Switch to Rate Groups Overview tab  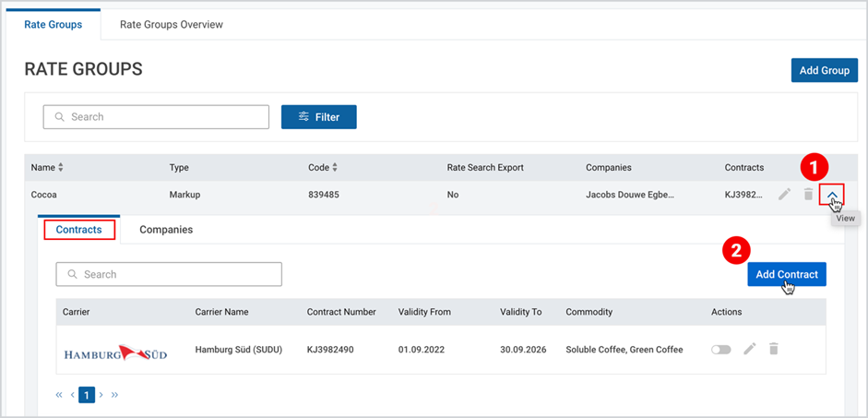pyautogui.click(x=172, y=24)
